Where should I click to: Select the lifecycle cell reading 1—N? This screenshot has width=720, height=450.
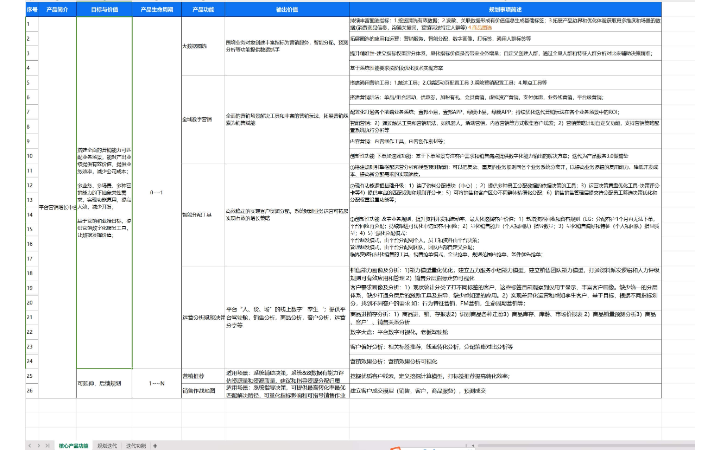(157, 383)
